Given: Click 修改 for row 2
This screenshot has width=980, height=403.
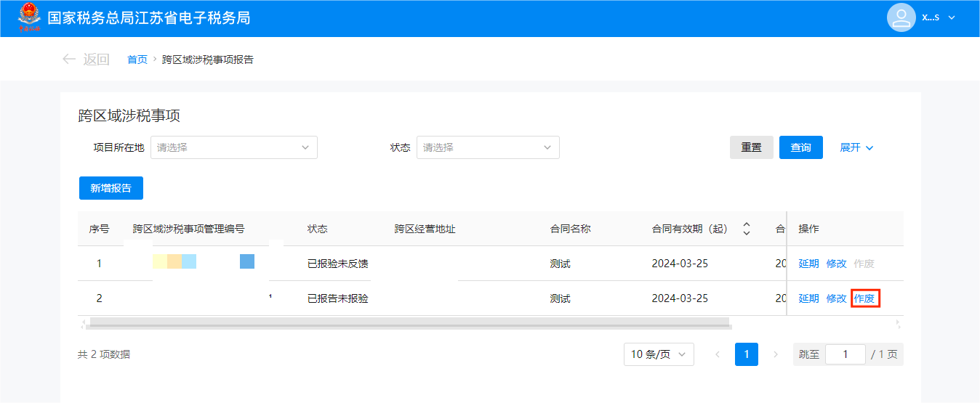Looking at the screenshot, I should (x=836, y=298).
